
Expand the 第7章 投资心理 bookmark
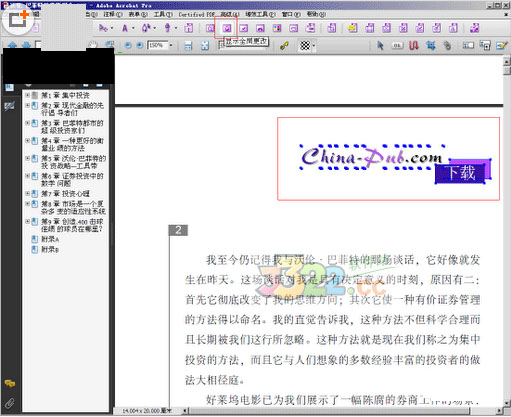[28, 193]
